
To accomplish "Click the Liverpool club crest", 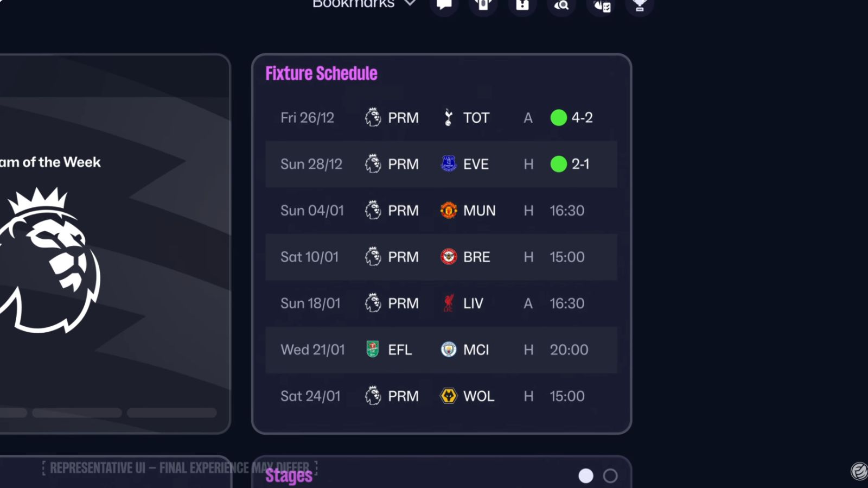I will point(449,303).
